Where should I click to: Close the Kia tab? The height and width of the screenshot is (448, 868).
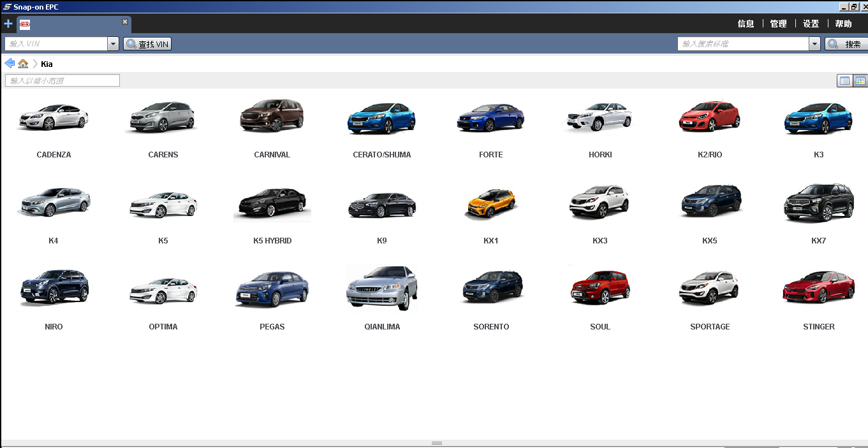click(x=125, y=22)
